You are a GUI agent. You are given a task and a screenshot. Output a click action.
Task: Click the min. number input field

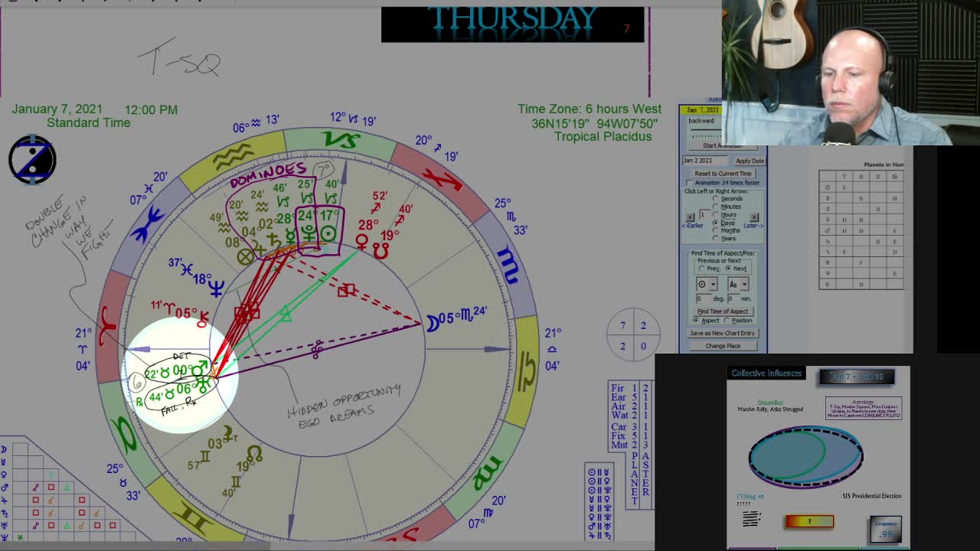[733, 298]
